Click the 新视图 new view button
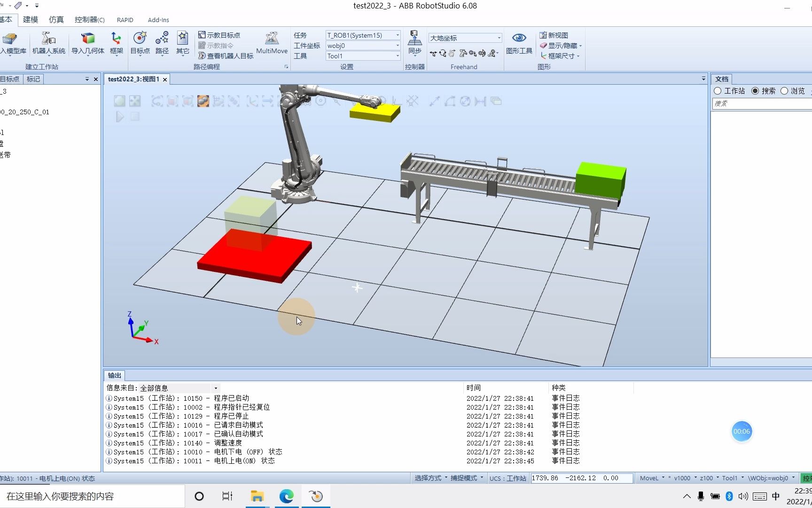The width and height of the screenshot is (812, 508). pos(555,35)
